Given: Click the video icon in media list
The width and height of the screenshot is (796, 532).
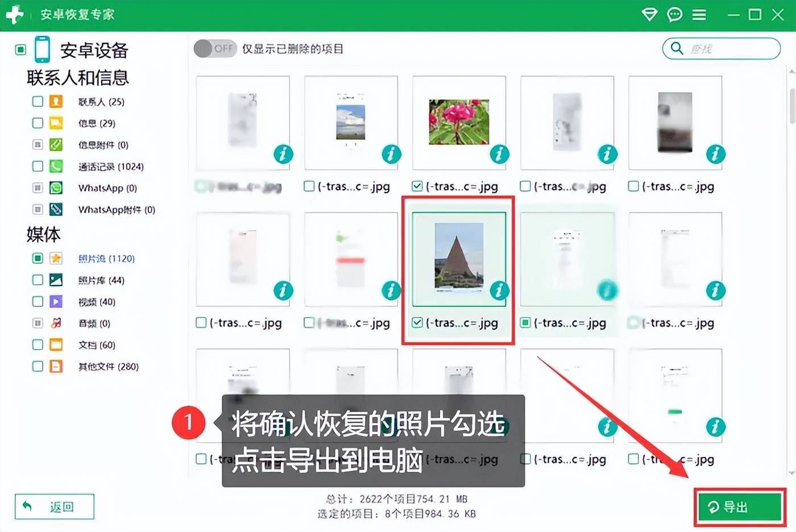Looking at the screenshot, I should (x=56, y=302).
